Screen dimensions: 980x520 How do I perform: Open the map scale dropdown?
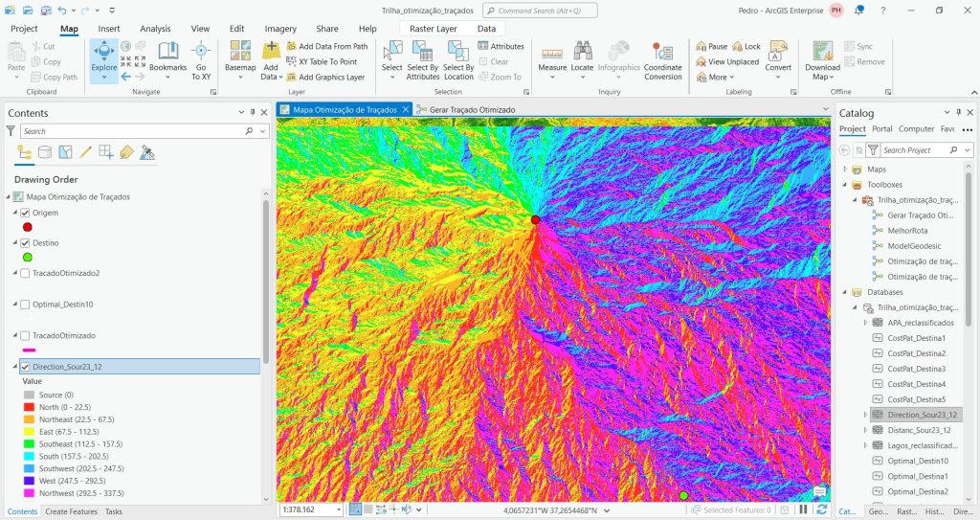(x=338, y=510)
